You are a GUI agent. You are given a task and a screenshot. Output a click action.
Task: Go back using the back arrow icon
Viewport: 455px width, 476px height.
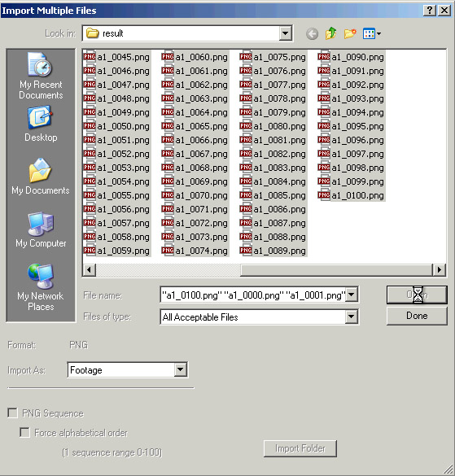coord(312,33)
